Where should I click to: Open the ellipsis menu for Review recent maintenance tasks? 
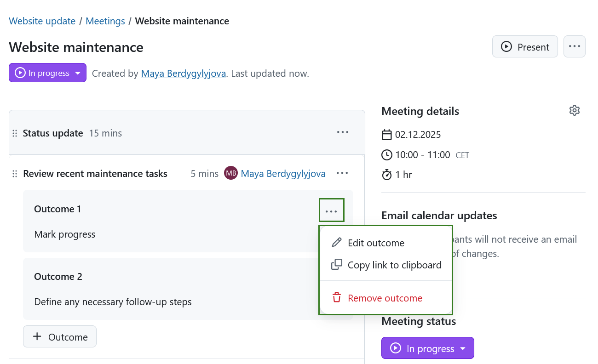pos(342,173)
